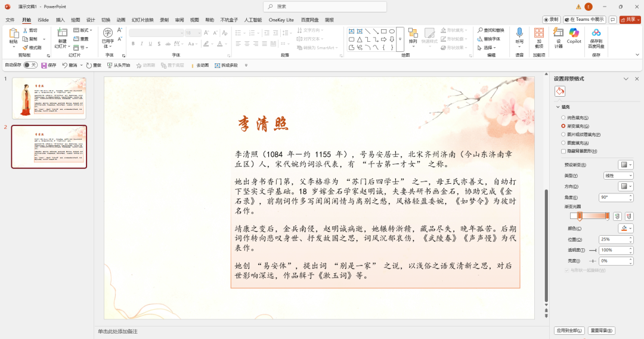Select the oval shape in drawing gallery
The height and width of the screenshot is (339, 644).
pos(392,31)
